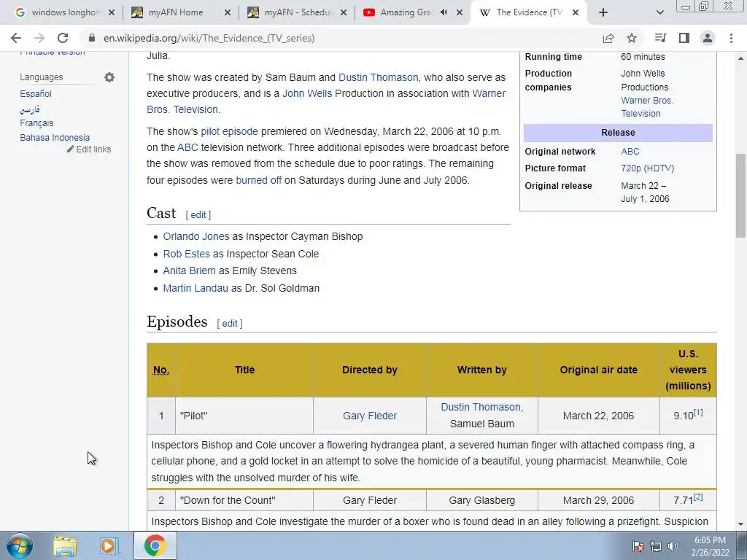Open Action Center flag tray icon
The image size is (747, 560).
(x=638, y=546)
